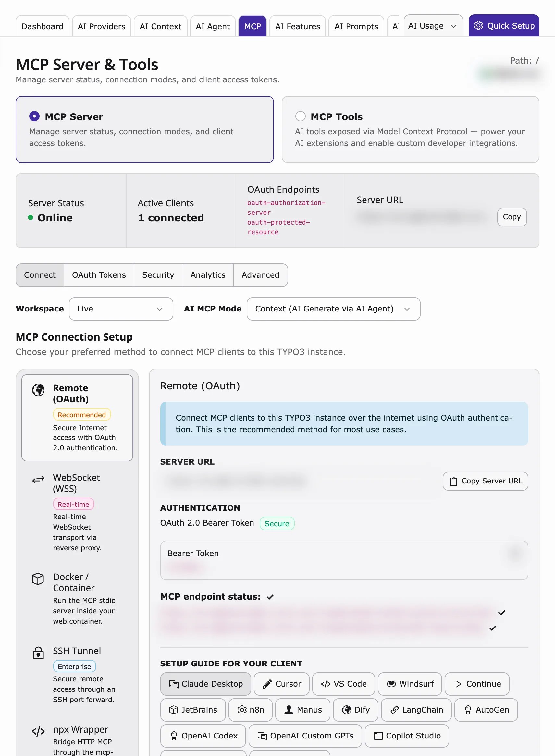Screen dimensions: 555x756
Task: Click the clipboard icon in Copy Server URL
Action: [x=453, y=481]
